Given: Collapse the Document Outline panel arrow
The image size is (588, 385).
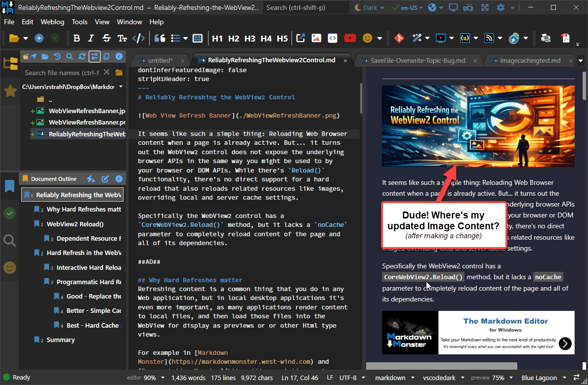Looking at the screenshot, I should 119,179.
